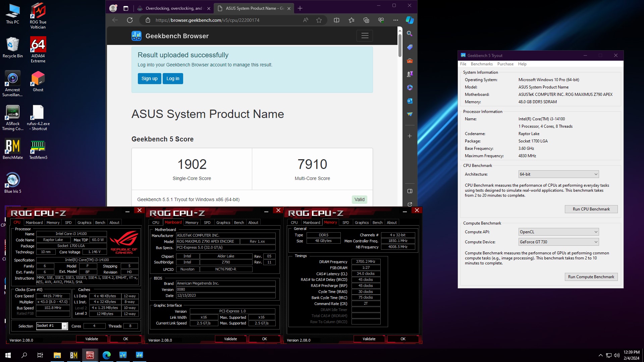The height and width of the screenshot is (362, 644).
Task: Open BenchMate from the taskbar
Action: tap(73, 355)
